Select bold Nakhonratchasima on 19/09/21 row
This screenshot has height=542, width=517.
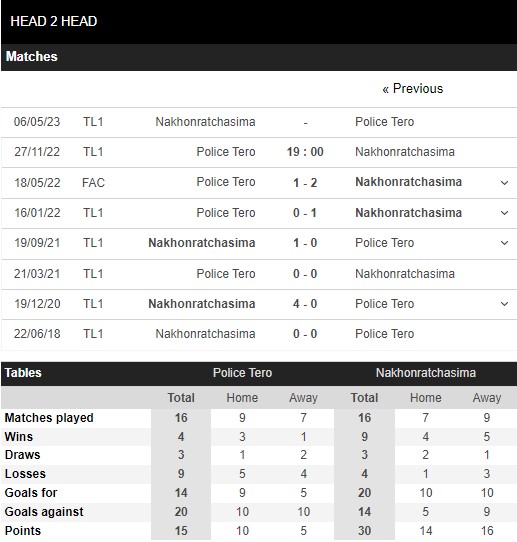(202, 243)
